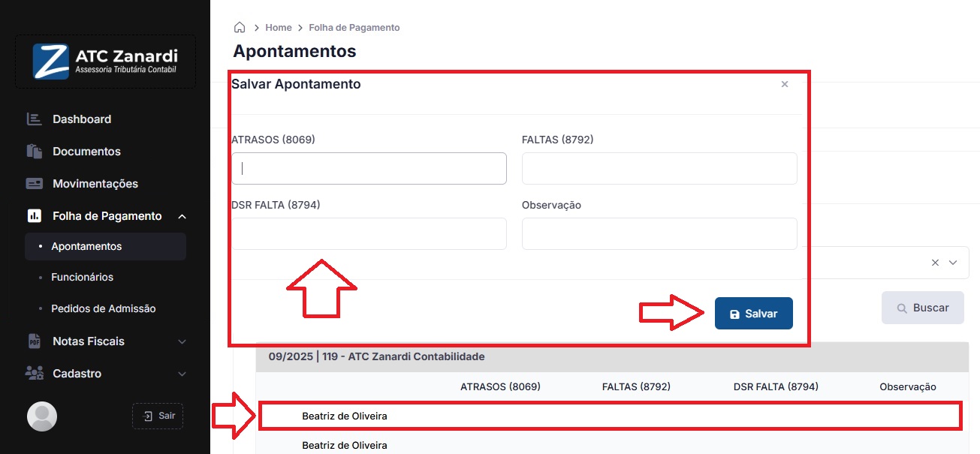980x454 pixels.
Task: Click the Notas Fiscais PDF icon
Action: pyautogui.click(x=34, y=341)
